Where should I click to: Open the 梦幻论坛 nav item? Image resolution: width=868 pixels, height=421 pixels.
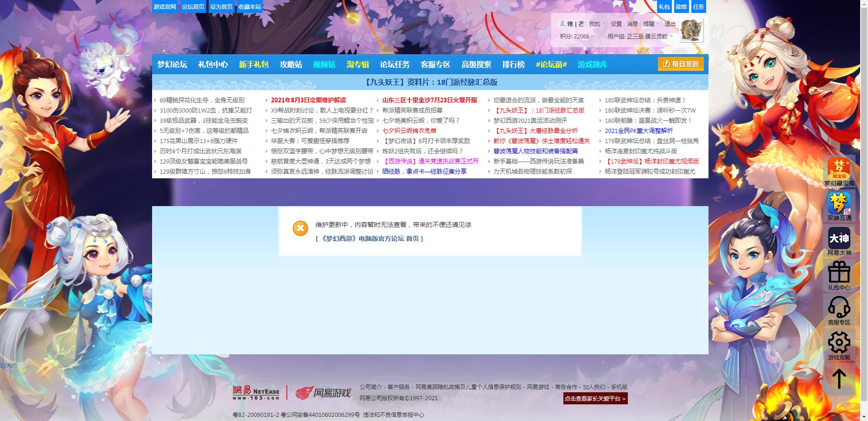[172, 64]
